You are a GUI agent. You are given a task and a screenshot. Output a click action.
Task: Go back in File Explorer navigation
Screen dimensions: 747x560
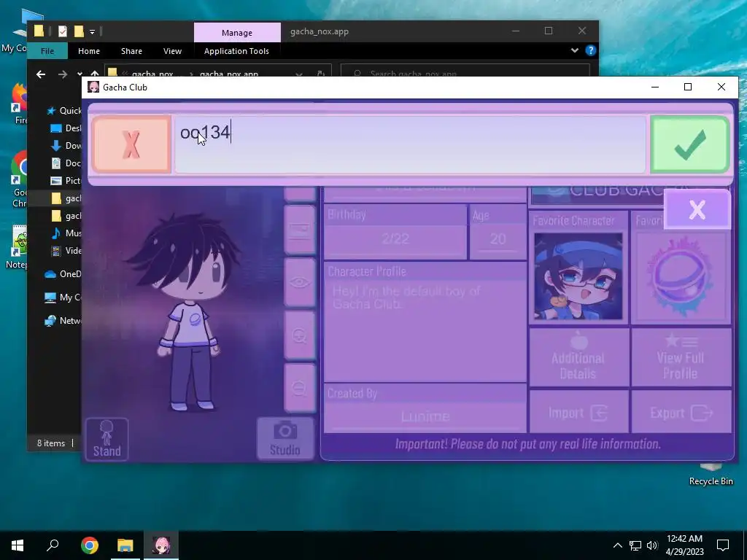(x=41, y=74)
